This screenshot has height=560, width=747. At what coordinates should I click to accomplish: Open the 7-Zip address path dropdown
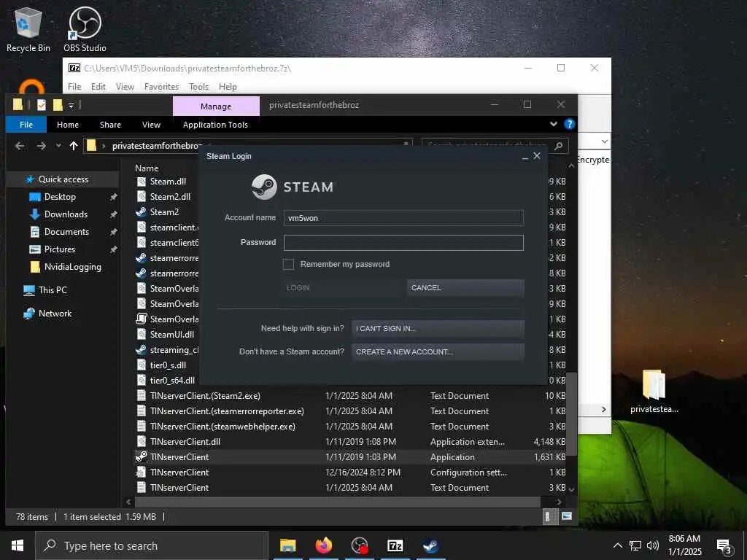(604, 141)
